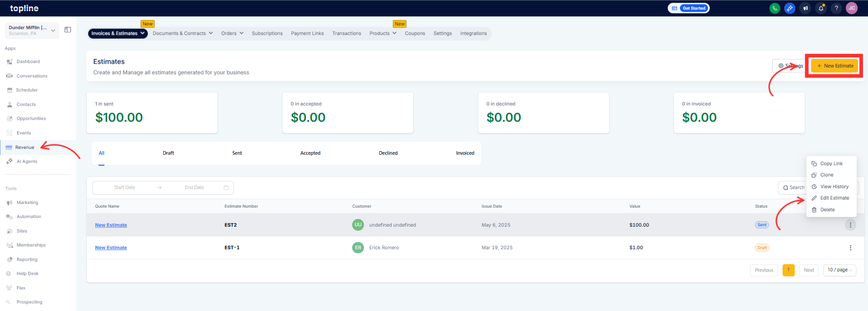Expand the Dunder Mifflin account switcher
Screen dimensions: 868x311
32,30
